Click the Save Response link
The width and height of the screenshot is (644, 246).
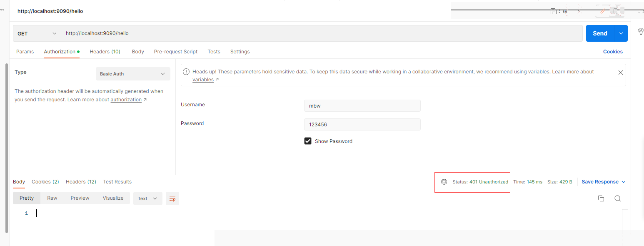(600, 182)
